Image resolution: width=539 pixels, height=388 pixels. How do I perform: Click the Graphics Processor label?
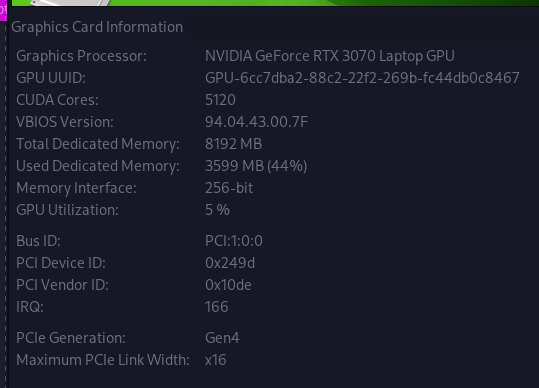[x=81, y=56]
